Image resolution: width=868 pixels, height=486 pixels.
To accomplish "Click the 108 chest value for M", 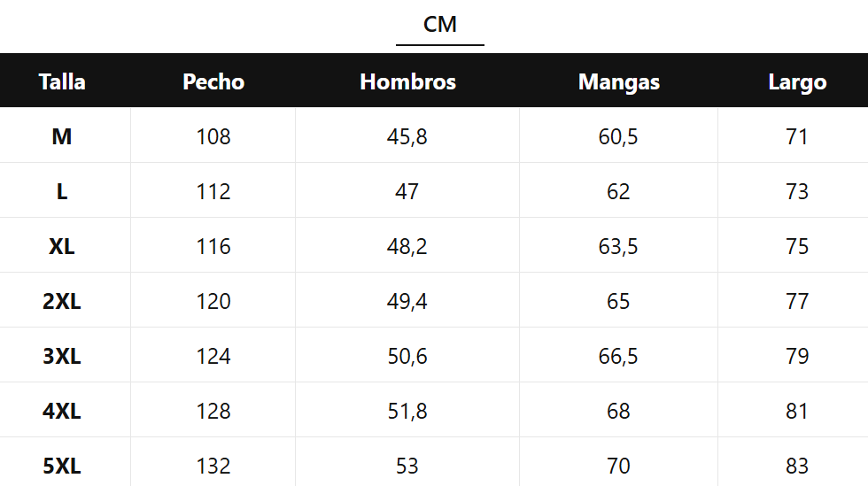I will [x=213, y=137].
